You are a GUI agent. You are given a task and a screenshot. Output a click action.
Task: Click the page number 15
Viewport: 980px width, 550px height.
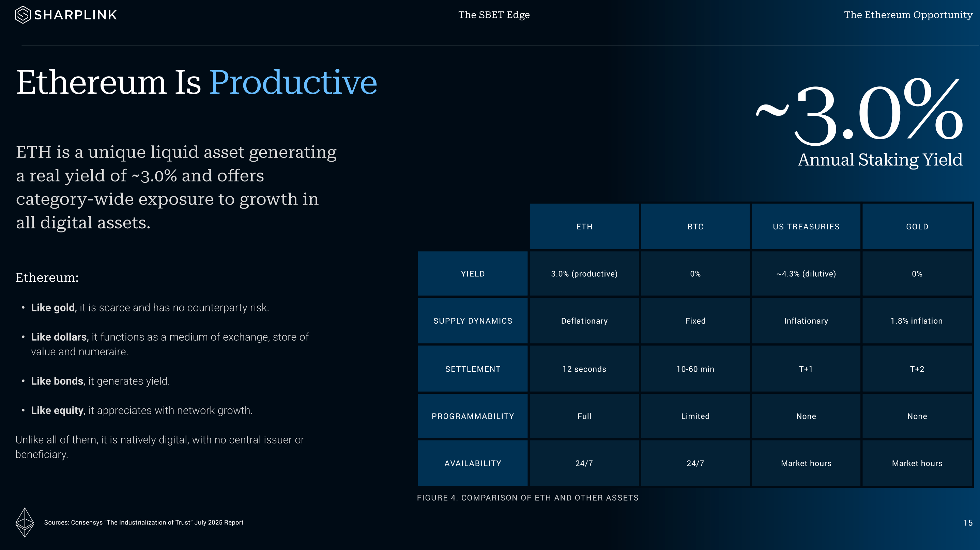pos(968,523)
